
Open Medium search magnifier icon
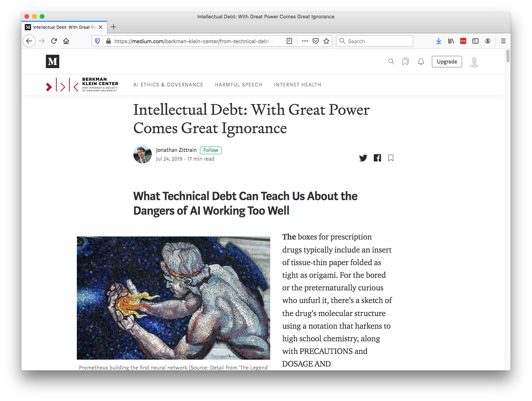391,62
